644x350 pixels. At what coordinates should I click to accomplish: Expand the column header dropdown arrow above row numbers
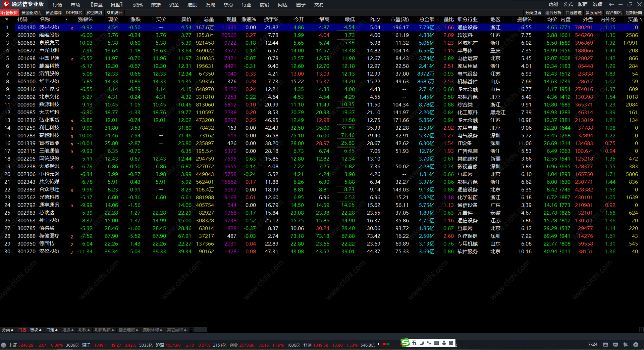pyautogui.click(x=7, y=19)
